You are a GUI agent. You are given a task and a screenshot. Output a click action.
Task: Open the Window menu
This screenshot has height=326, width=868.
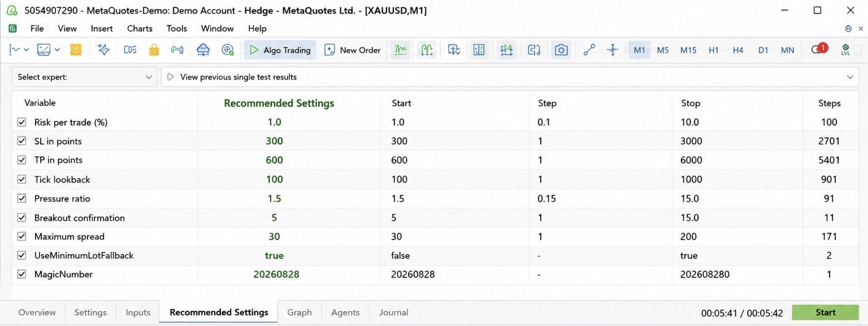pos(218,28)
